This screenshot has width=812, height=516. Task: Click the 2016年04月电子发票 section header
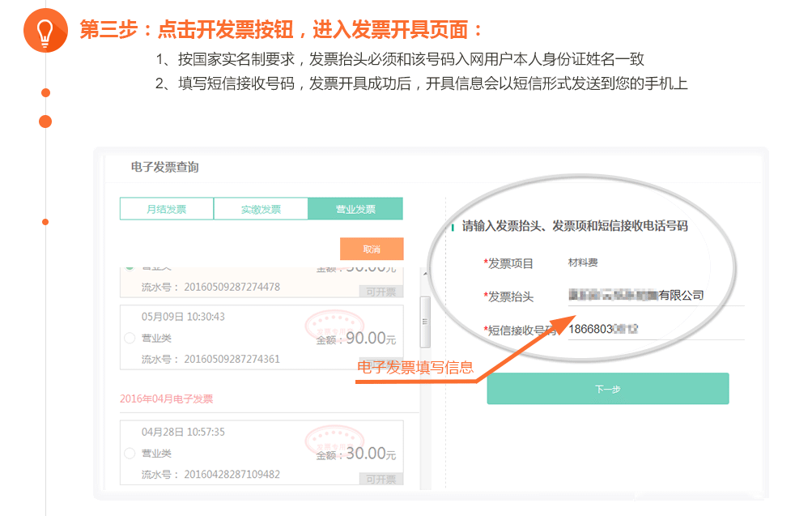pyautogui.click(x=166, y=399)
